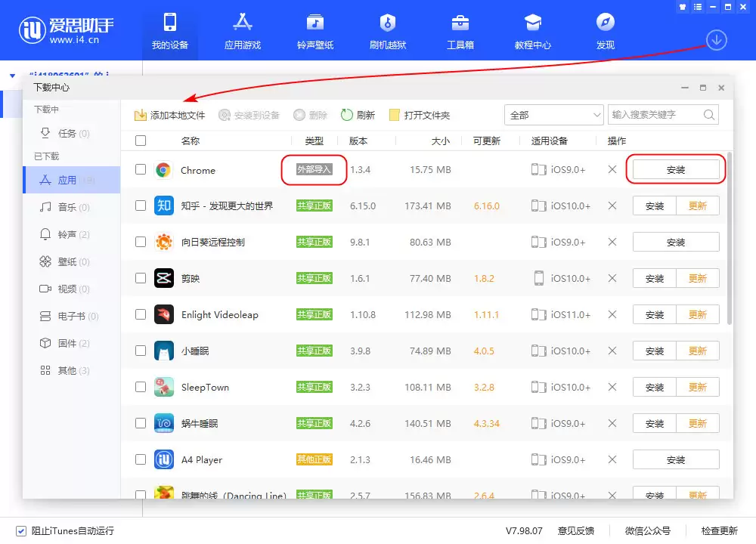
Task: Check the Enlight Videoleap row checkbox
Action: pos(141,314)
